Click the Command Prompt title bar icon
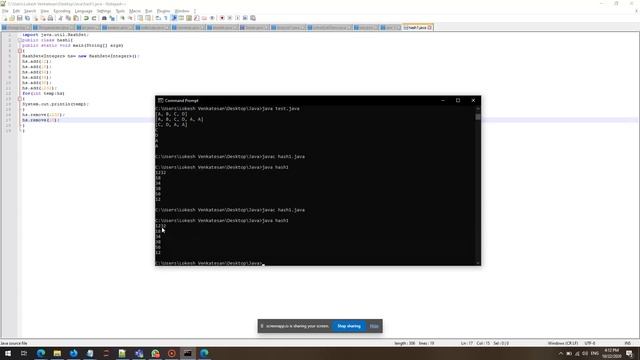This screenshot has width=640, height=360. 160,100
